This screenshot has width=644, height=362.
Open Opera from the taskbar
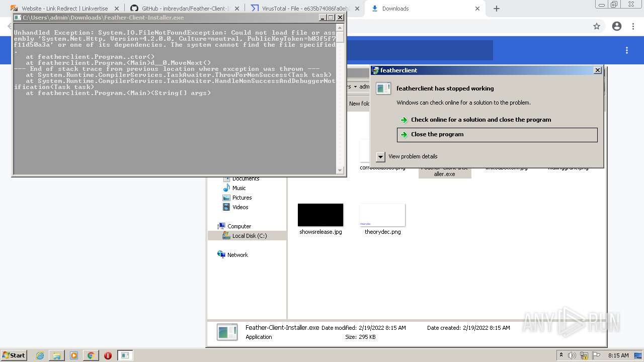[x=108, y=355]
